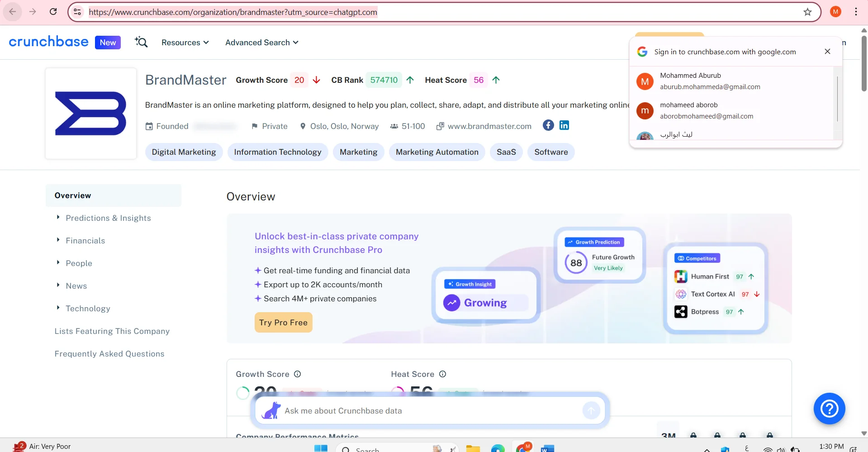Visit the www.brandmaster.com website link
The height and width of the screenshot is (452, 868).
(489, 126)
